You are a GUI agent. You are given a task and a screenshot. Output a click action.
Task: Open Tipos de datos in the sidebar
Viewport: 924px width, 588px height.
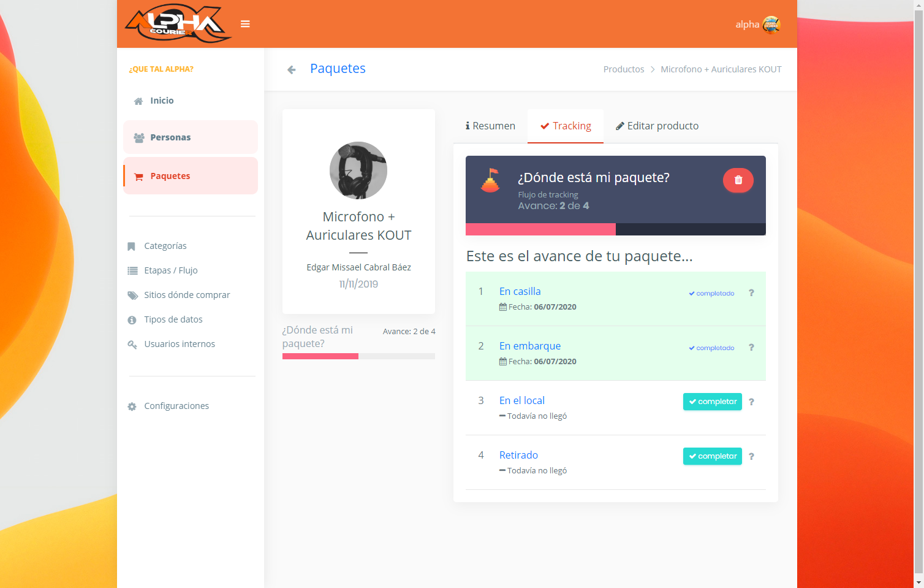pos(173,319)
